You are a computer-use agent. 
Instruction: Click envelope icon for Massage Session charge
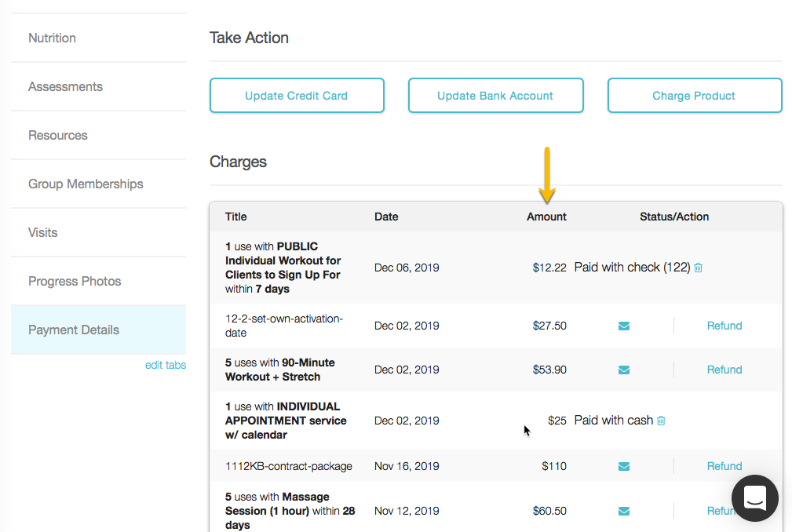coord(624,511)
